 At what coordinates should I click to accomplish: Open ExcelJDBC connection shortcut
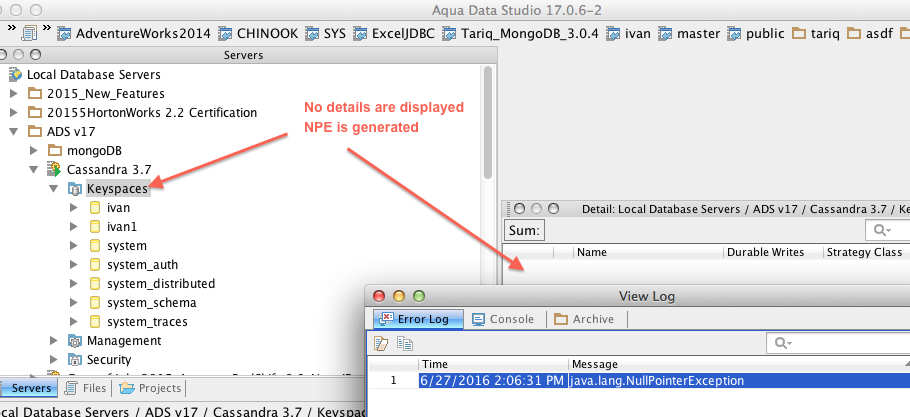tap(393, 34)
